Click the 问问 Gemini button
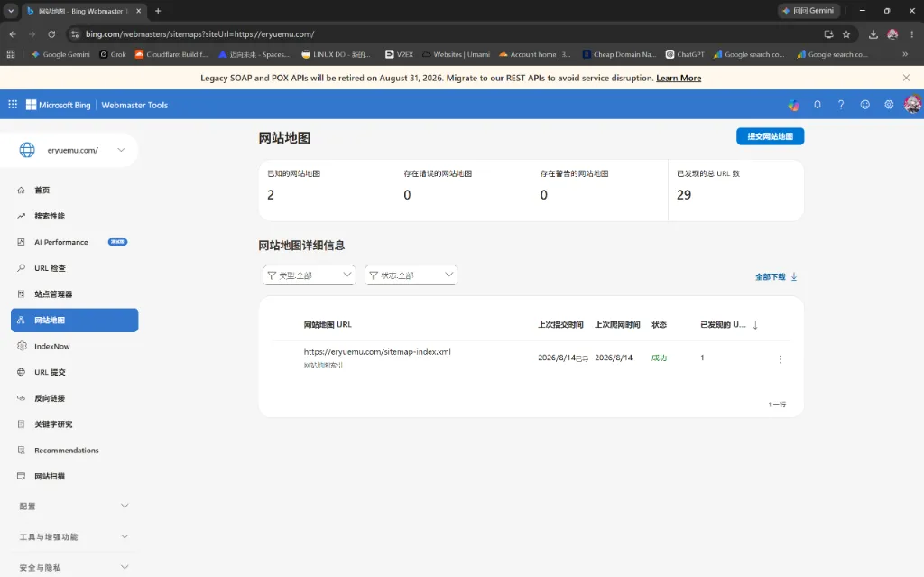The height and width of the screenshot is (577, 924). pyautogui.click(x=808, y=11)
